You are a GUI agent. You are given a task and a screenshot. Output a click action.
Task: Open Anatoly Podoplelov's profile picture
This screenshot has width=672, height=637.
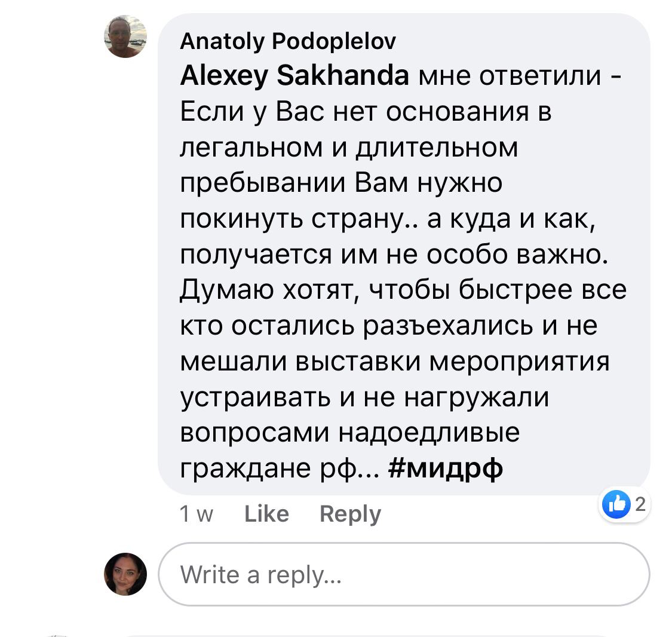pyautogui.click(x=125, y=37)
